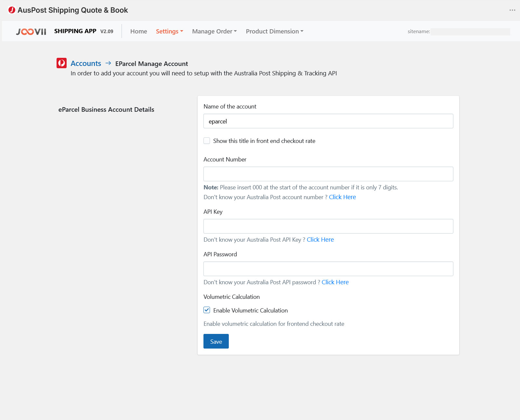Click the 'SHIPPING APP' header text
This screenshot has height=420, width=520.
tap(75, 31)
